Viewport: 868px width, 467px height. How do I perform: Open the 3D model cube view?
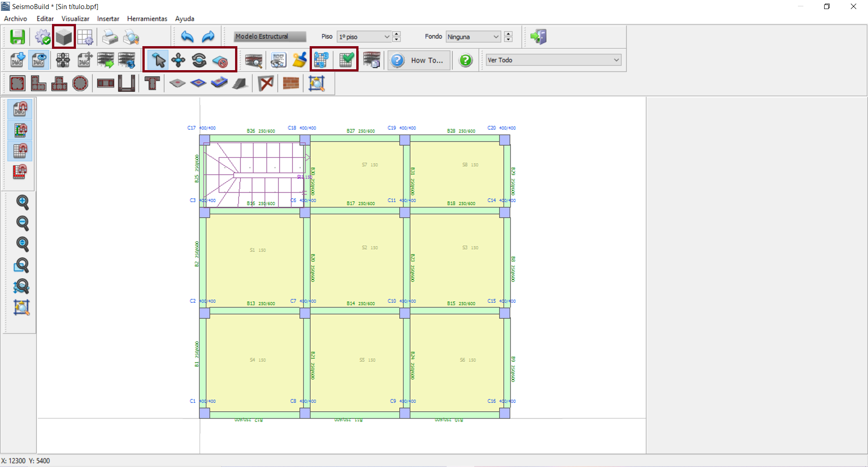click(64, 37)
